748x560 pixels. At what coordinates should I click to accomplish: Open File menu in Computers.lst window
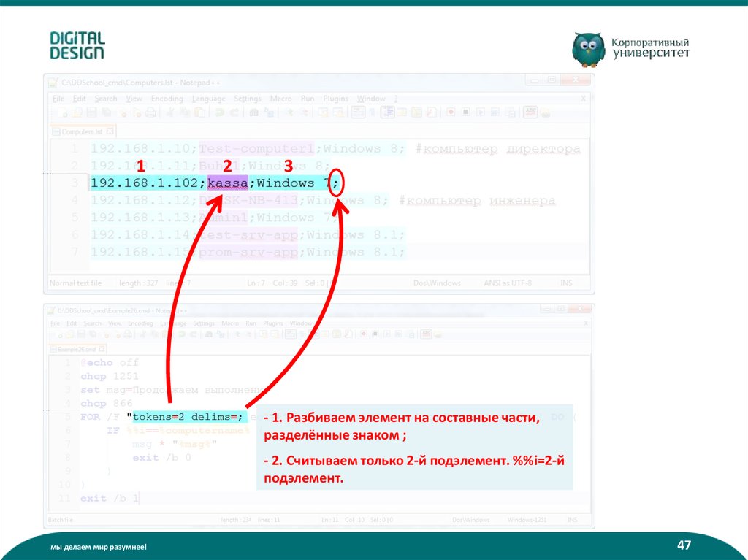pos(58,99)
